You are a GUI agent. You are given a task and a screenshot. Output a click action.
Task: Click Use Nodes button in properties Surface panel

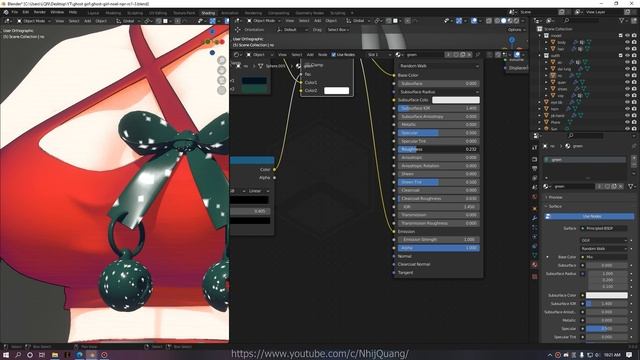591,216
